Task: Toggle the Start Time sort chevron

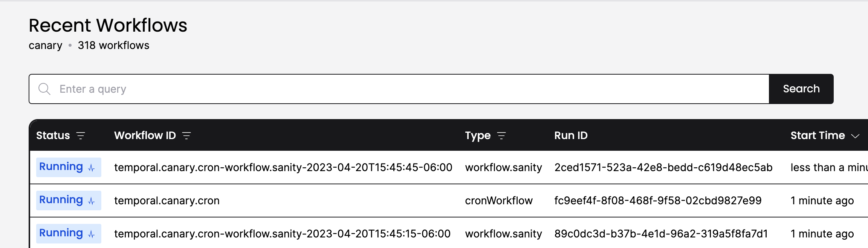Action: pos(855,136)
